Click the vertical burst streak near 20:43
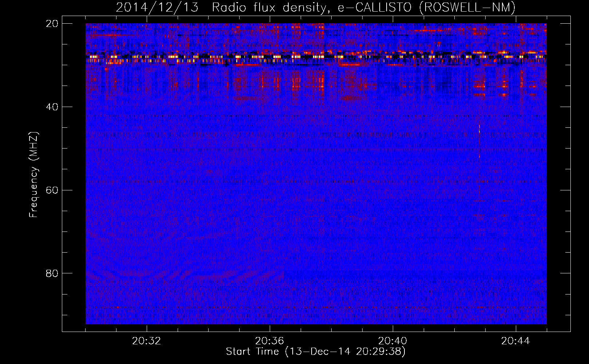 479,160
